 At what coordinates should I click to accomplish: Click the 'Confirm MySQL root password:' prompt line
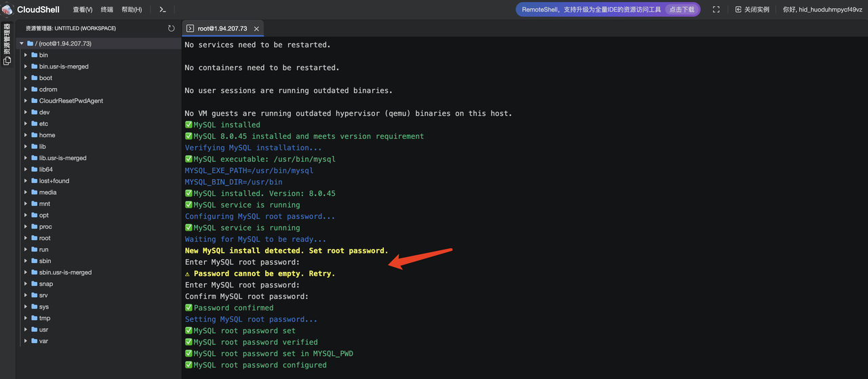pos(247,296)
